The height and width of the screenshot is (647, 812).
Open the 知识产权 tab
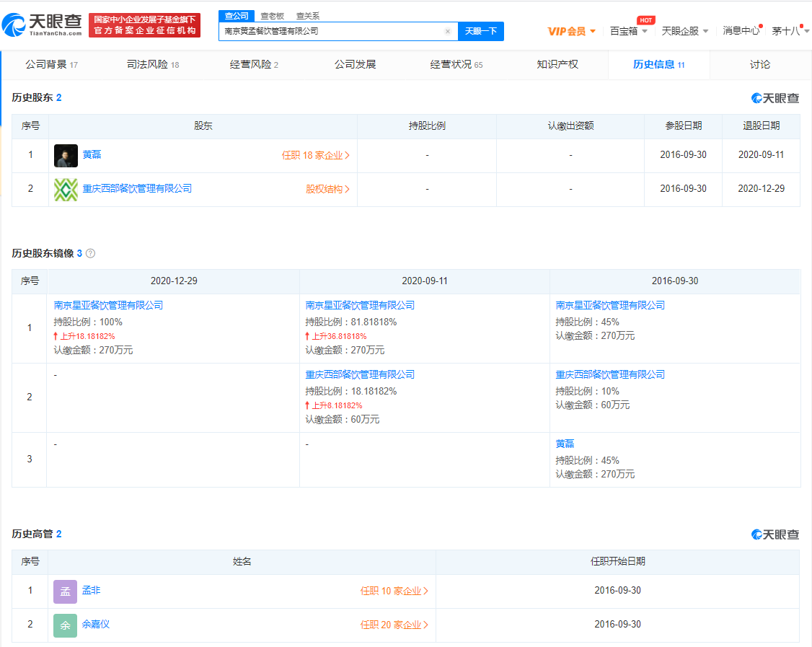[x=557, y=64]
